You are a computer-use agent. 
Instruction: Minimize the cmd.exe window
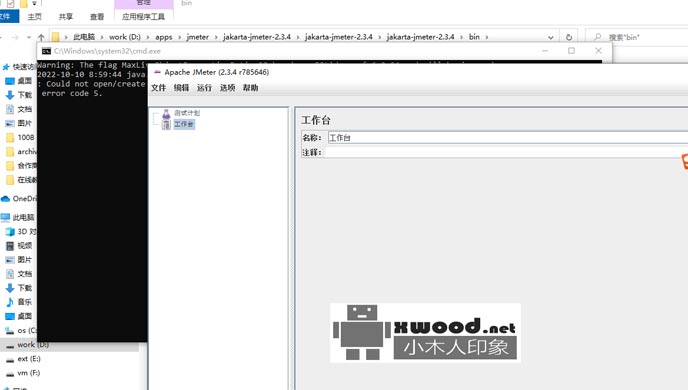pyautogui.click(x=545, y=51)
